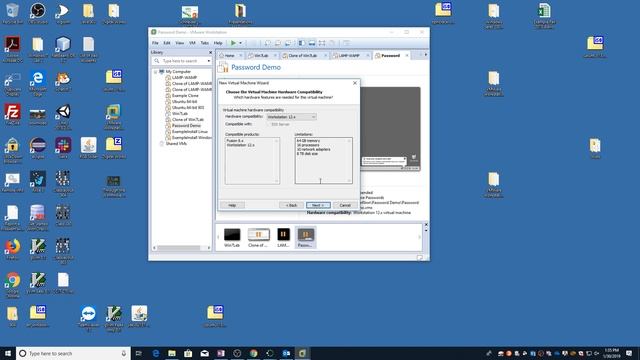Click the Passw... thumbnail in the thumbnail bar
The width and height of the screenshot is (640, 360).
point(305,238)
